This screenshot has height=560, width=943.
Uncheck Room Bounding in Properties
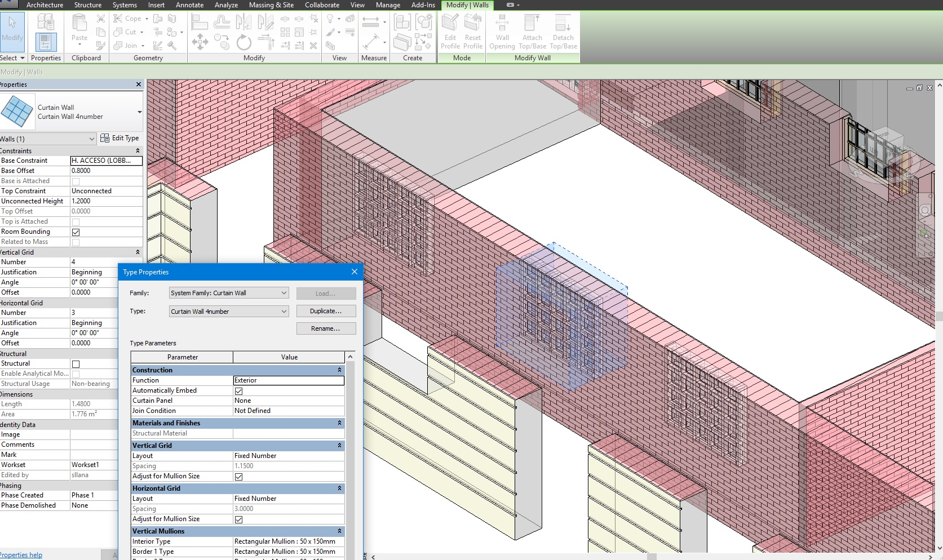pos(76,232)
